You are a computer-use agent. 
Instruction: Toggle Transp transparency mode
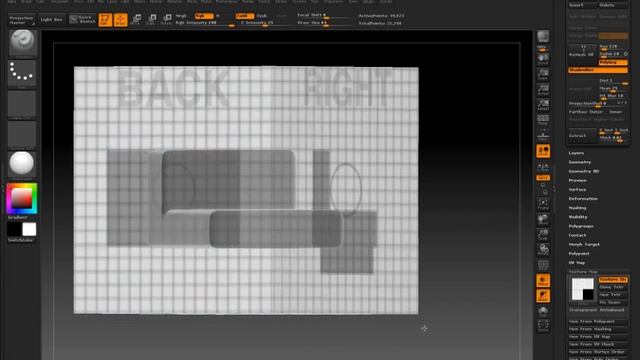click(543, 281)
